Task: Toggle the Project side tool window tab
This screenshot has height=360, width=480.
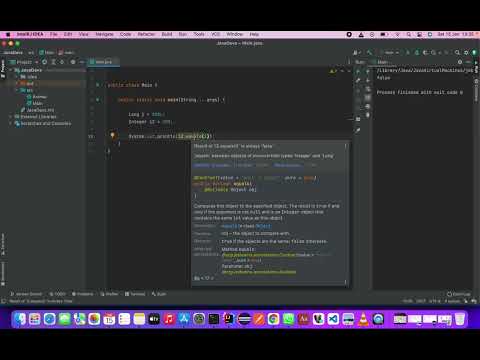Action: [x=3, y=68]
